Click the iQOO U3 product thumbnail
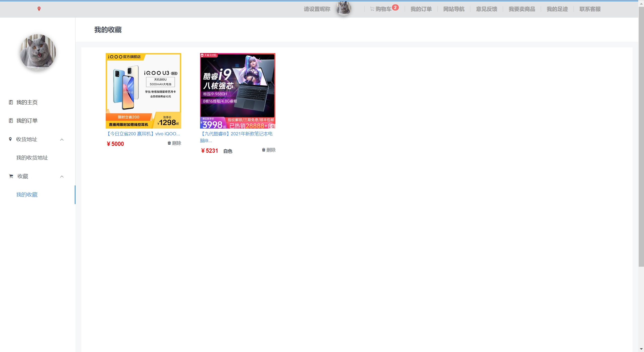 (143, 91)
